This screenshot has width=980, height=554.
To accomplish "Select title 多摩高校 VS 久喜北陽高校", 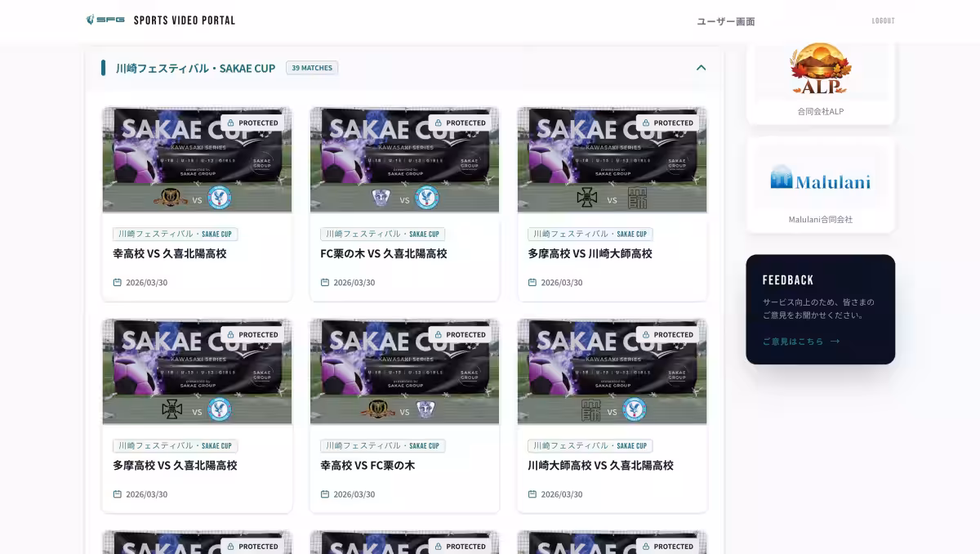I will click(x=175, y=465).
